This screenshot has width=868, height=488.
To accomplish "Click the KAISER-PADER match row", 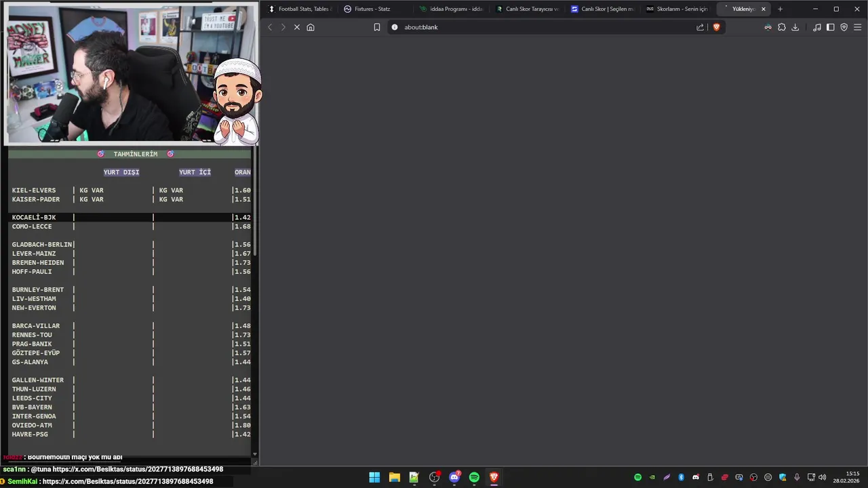I will 131,199.
